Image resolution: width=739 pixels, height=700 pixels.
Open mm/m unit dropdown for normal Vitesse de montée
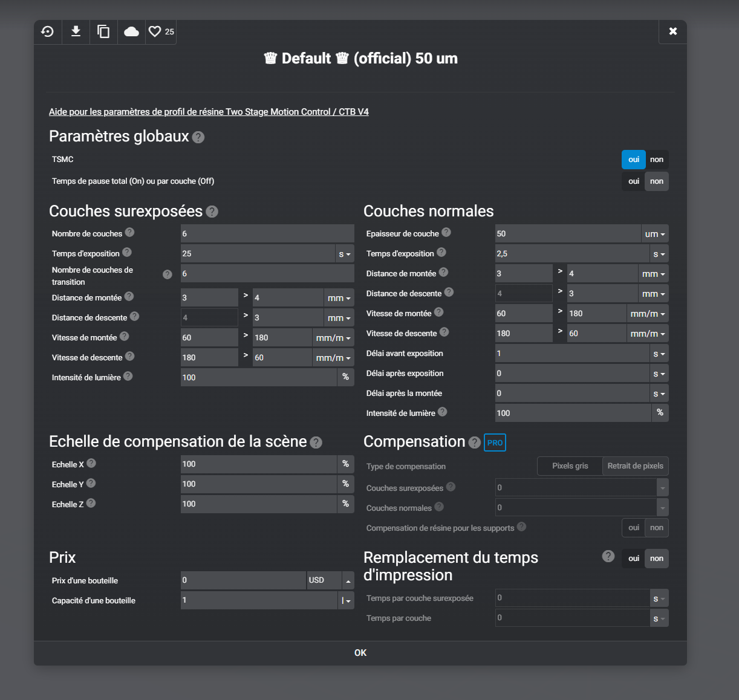pos(648,314)
